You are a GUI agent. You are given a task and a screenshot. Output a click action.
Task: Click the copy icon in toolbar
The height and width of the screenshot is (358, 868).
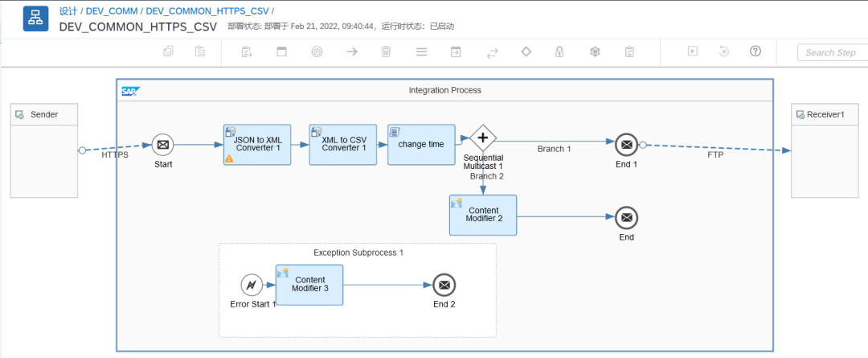(x=168, y=51)
